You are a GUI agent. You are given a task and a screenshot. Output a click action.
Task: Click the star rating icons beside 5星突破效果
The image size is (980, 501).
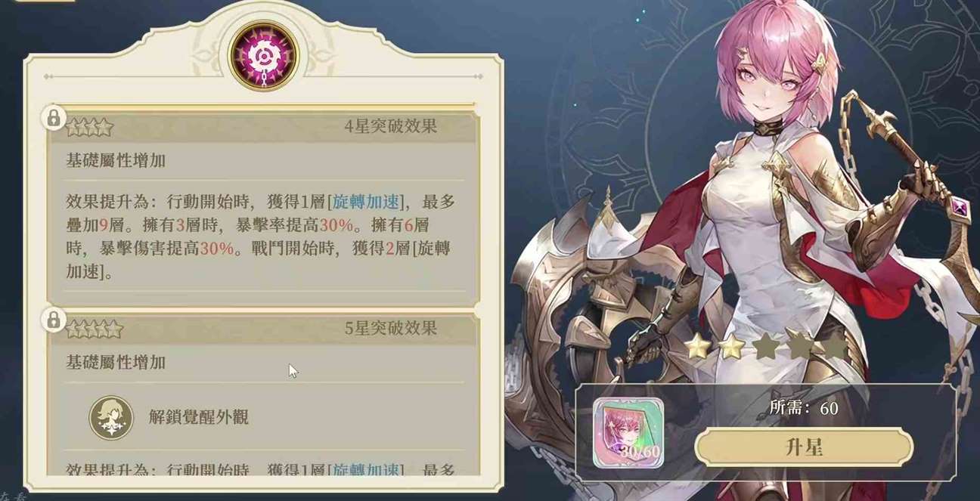95,329
